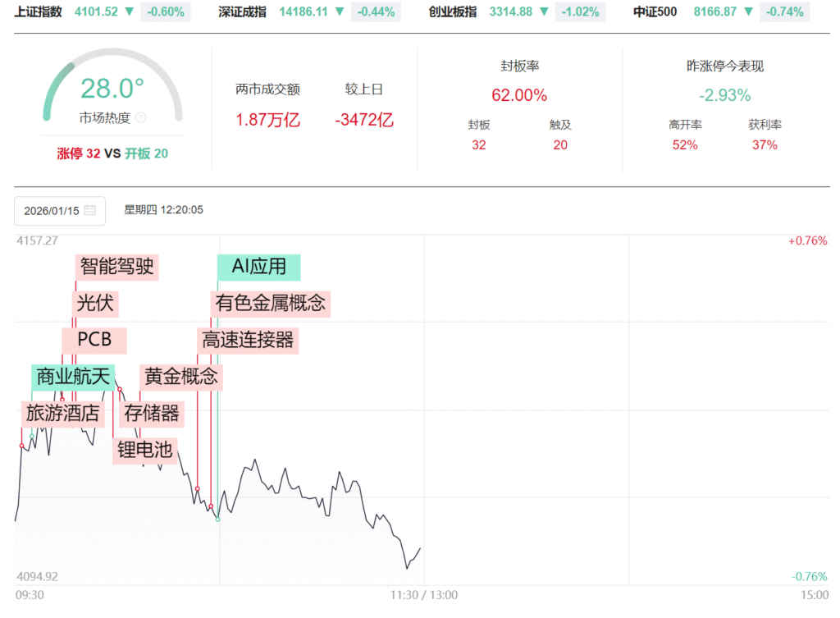Select the 有色金属概念 sector tag

(271, 304)
